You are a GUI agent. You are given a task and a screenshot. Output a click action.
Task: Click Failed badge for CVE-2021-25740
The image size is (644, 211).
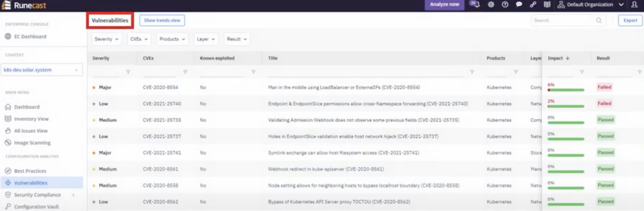604,104
